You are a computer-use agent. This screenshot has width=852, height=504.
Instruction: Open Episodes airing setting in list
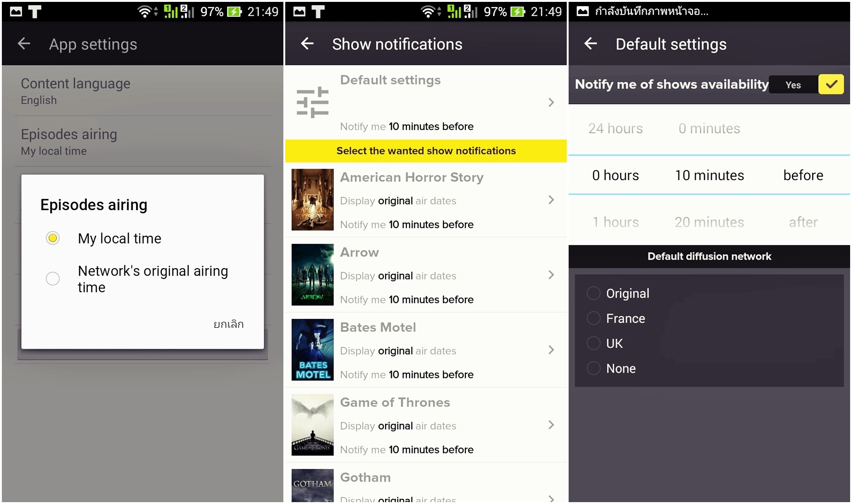click(143, 142)
